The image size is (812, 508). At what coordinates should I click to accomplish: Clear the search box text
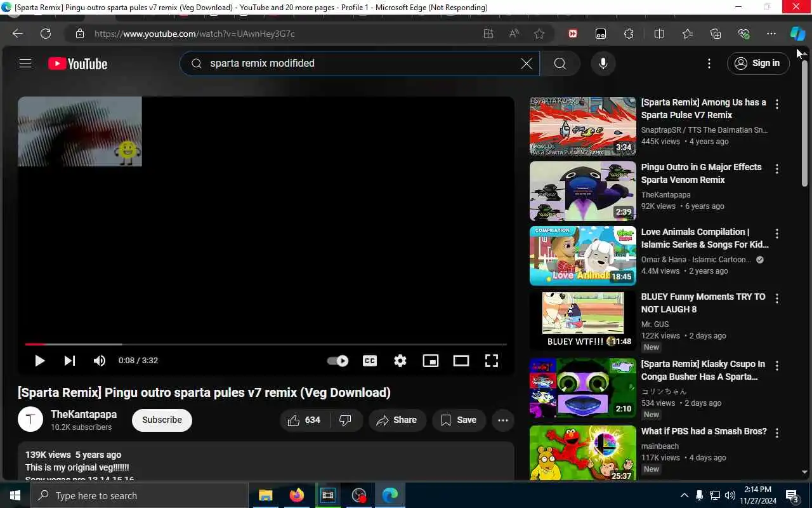tap(526, 63)
